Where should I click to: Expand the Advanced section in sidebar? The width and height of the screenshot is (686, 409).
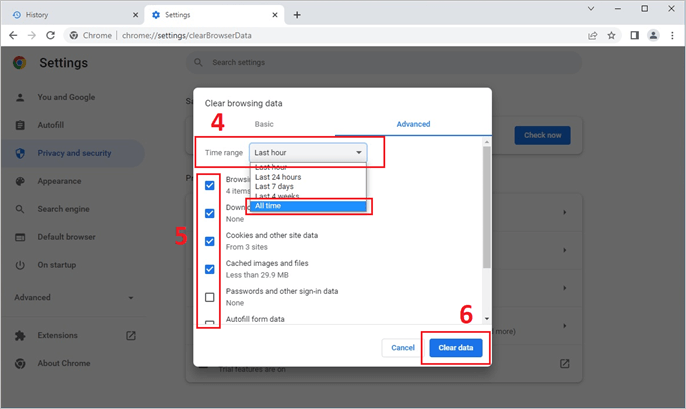[75, 297]
